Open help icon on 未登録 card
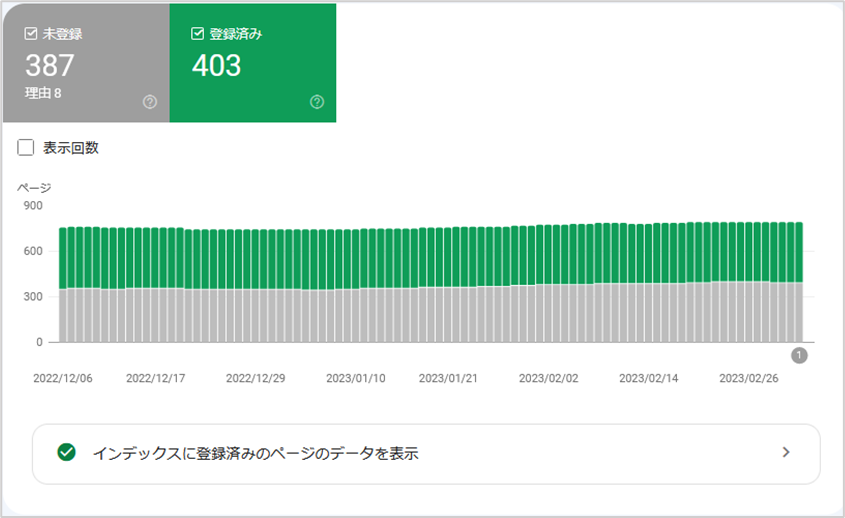Viewport: 845px width, 518px height. (x=150, y=102)
